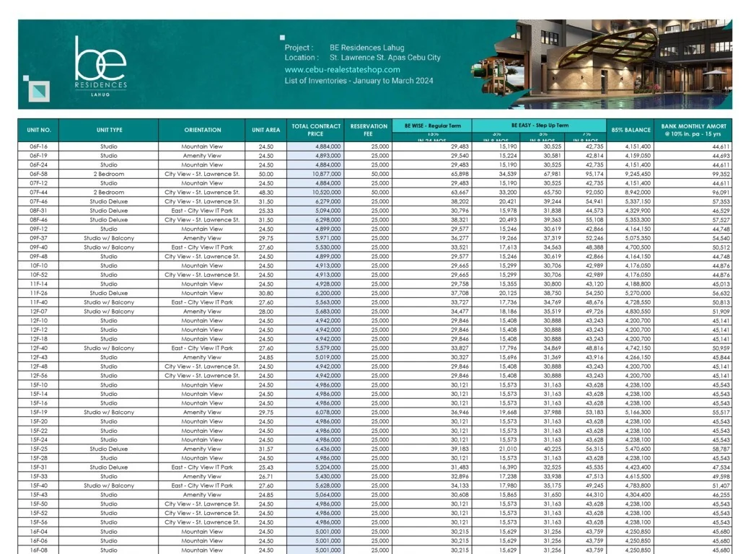Screen dimensions: 756x554
Task: Select the "UNIT AREA" column header
Action: 265,130
